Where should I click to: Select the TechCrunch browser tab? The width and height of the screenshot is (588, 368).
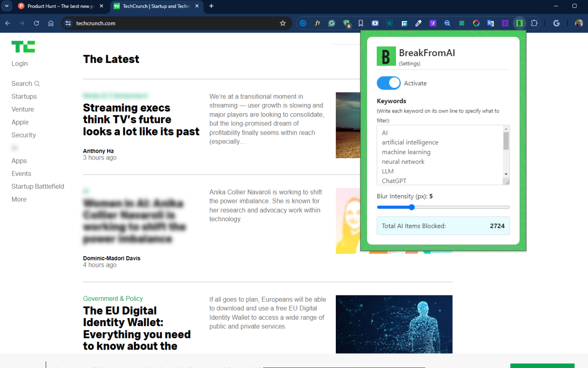point(156,6)
